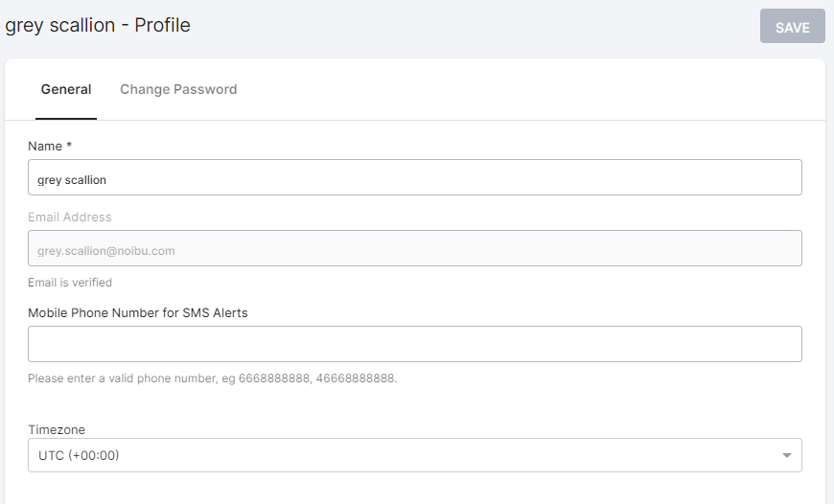Click the Name field label
Image resolution: width=834 pixels, height=504 pixels.
[45, 147]
